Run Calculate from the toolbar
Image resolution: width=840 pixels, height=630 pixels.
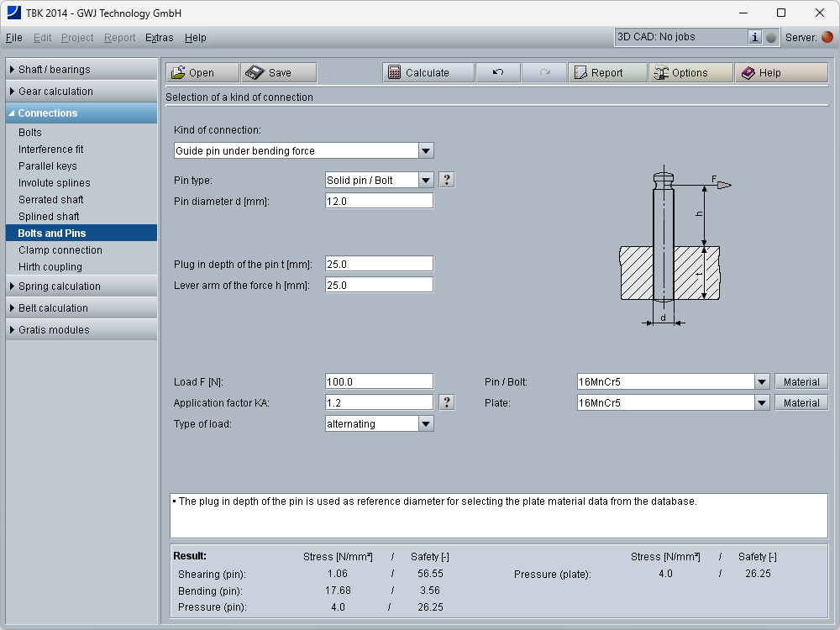point(428,73)
